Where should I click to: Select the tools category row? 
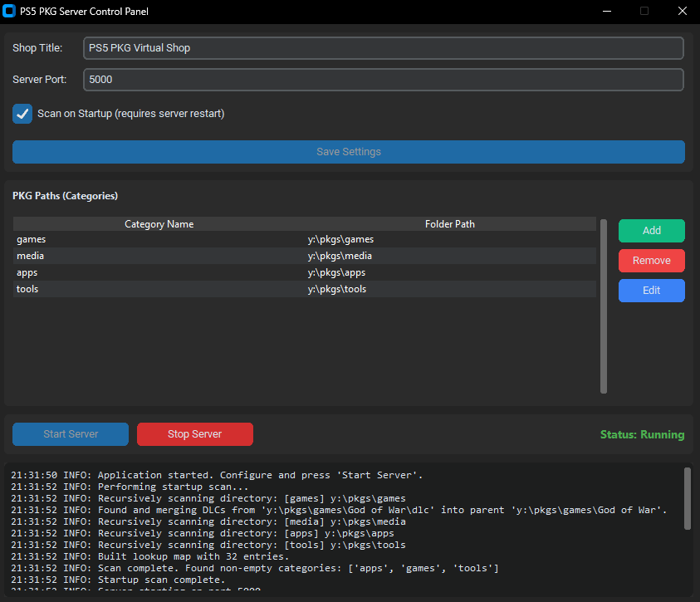304,289
